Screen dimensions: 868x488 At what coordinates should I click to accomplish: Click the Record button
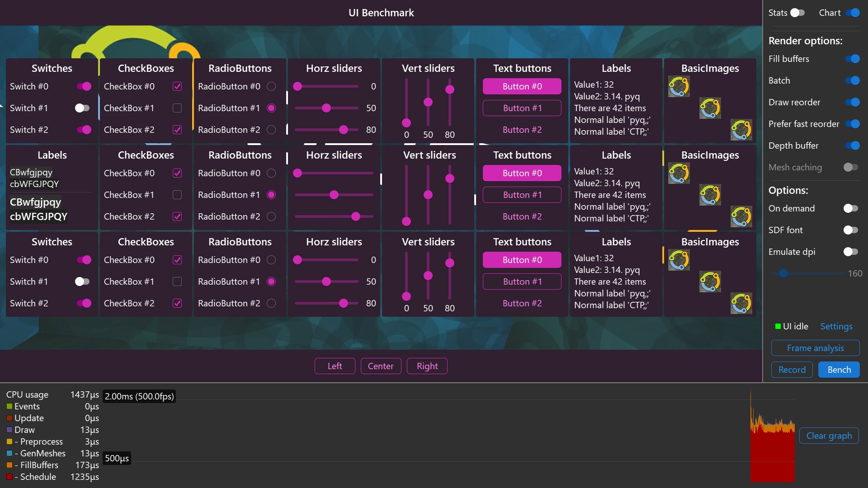point(792,370)
